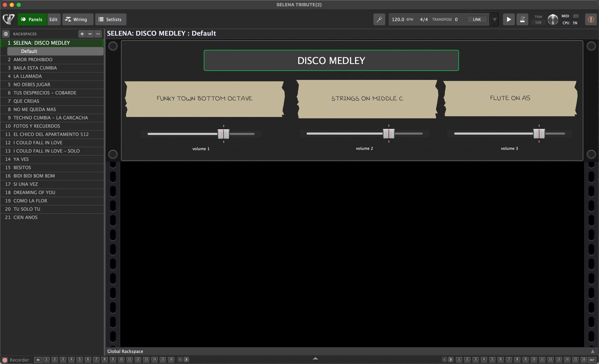The width and height of the screenshot is (599, 364).
Task: Show next input channels arrow
Action: pos(186,360)
